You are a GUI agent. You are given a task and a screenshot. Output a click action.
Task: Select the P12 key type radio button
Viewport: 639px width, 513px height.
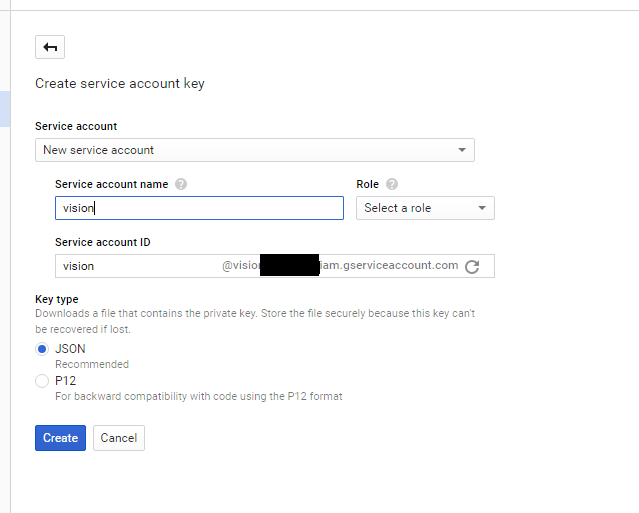(x=42, y=381)
